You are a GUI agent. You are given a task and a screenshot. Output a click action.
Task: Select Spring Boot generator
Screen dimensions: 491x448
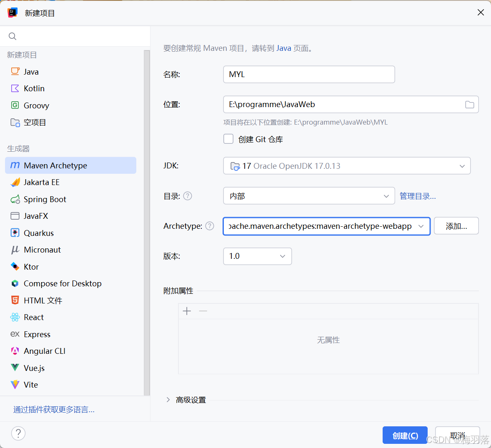point(71,200)
